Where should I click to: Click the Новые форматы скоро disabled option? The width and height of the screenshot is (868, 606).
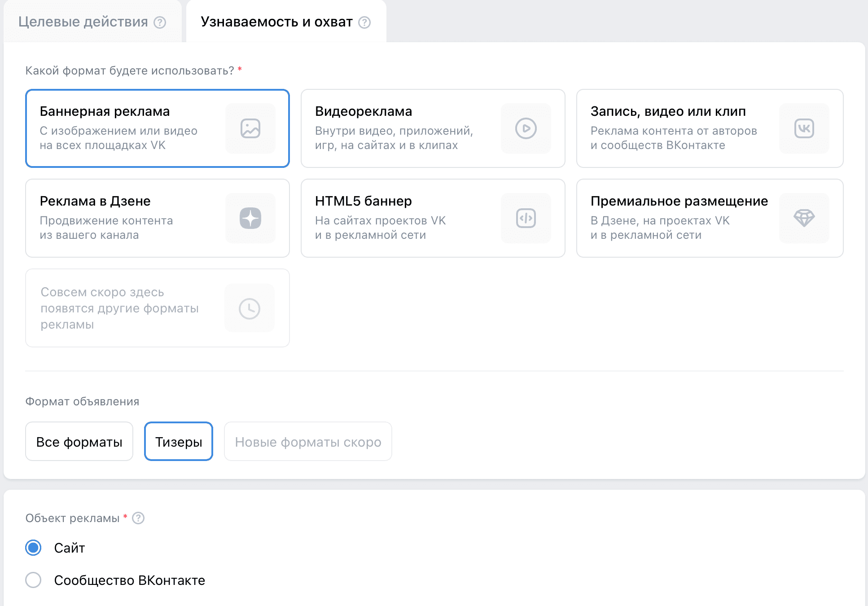click(308, 442)
